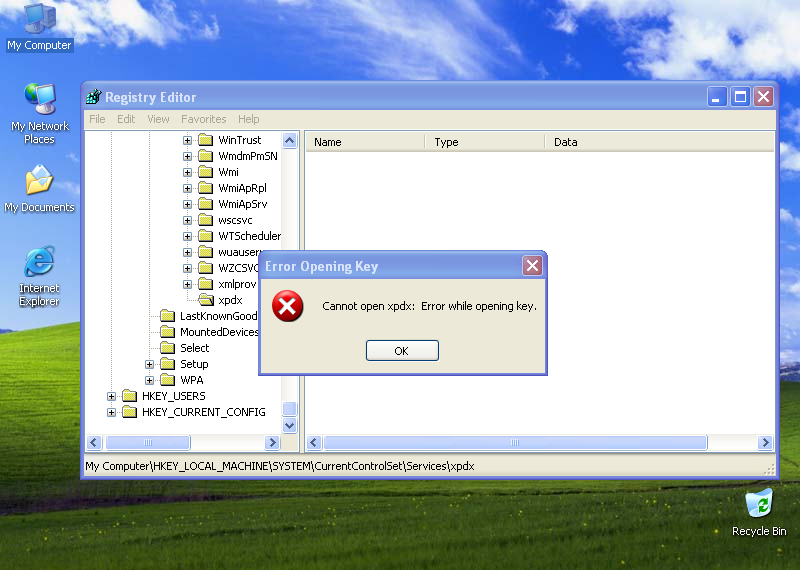Click the Name column header
The image size is (800, 570).
pos(365,142)
